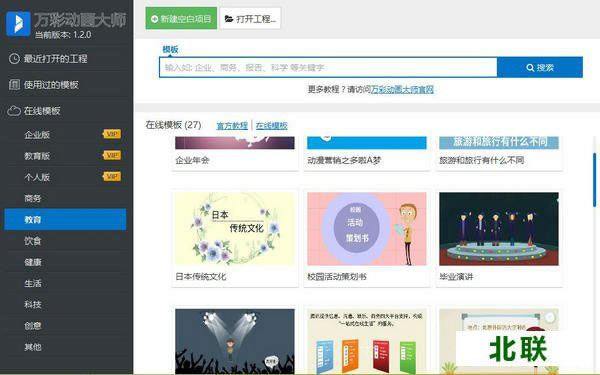Click the 校园活动策划书 caption text
Screen dimensions: 600x375
(337, 276)
